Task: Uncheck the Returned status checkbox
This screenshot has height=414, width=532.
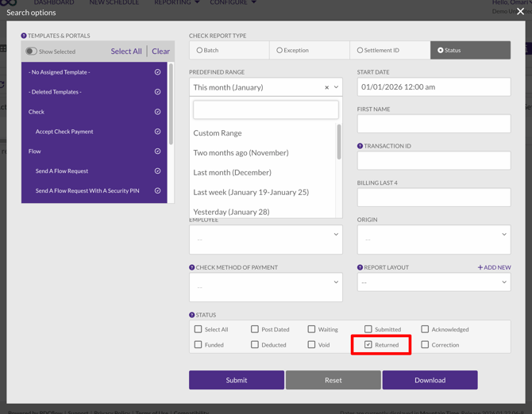Action: (x=368, y=344)
